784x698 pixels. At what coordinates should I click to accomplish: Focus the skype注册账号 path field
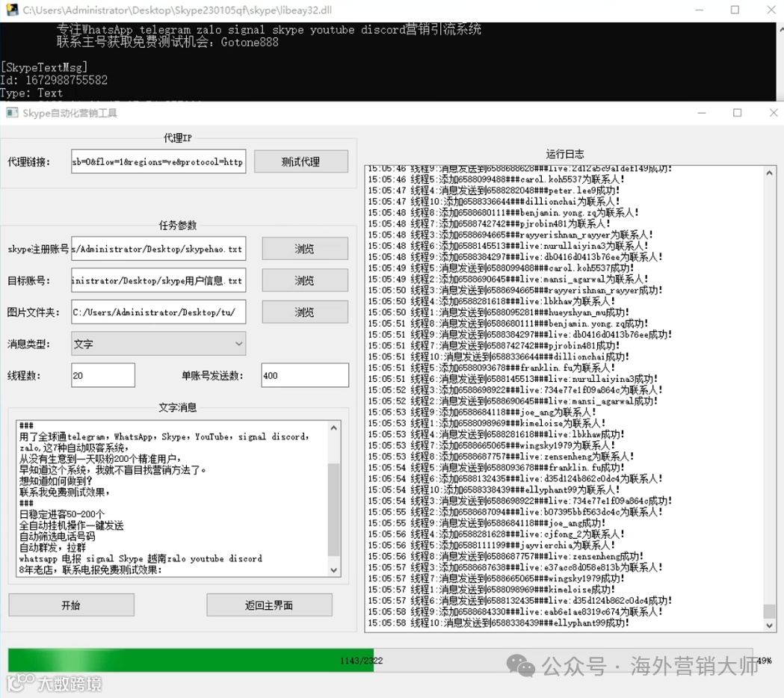(x=158, y=249)
